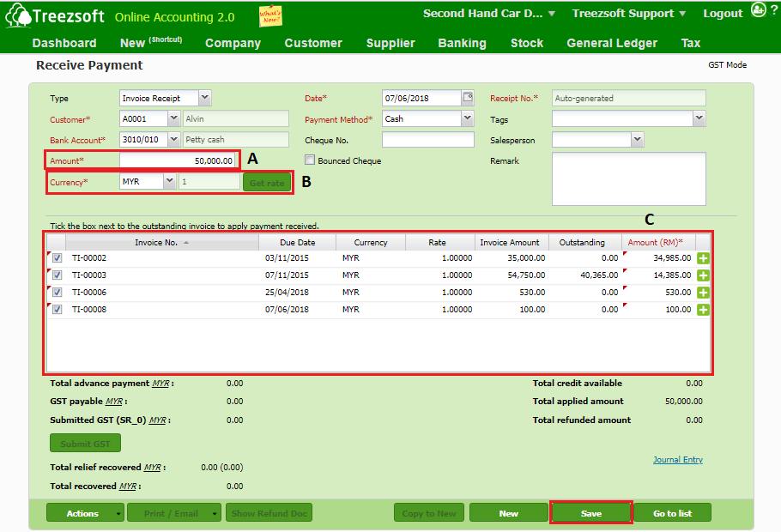781x532 pixels.
Task: Click the MYR link beside Total advance payment
Action: point(160,383)
